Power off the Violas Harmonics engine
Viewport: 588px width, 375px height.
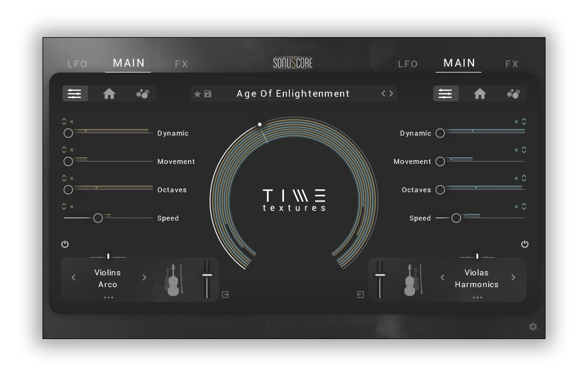tap(525, 244)
